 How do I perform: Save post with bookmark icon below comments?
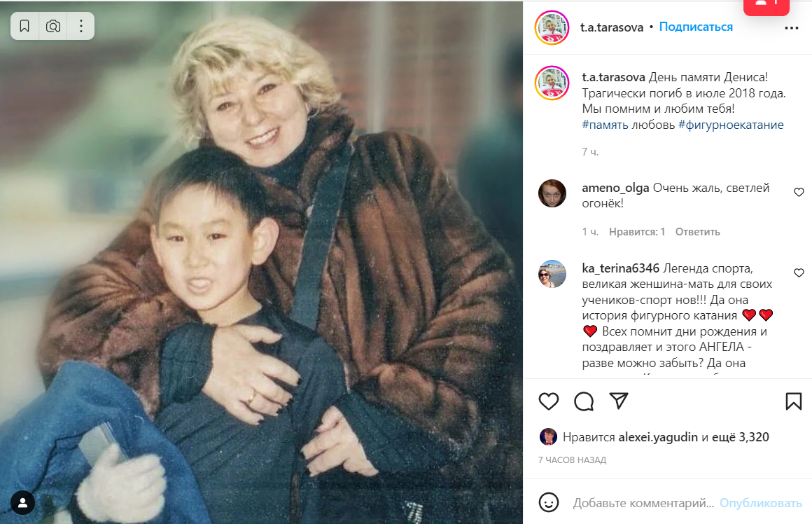coord(793,401)
